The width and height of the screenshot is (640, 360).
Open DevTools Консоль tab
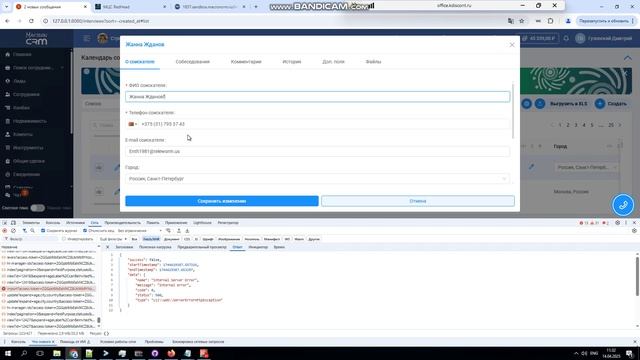click(x=53, y=223)
